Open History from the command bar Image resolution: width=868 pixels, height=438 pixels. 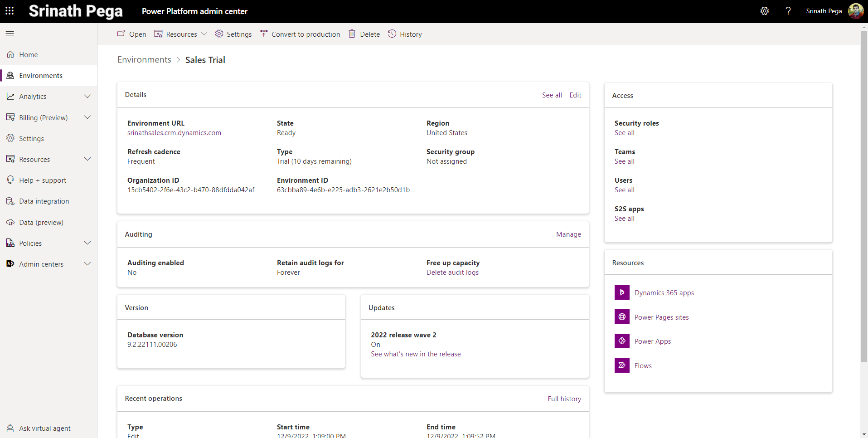pyautogui.click(x=405, y=34)
